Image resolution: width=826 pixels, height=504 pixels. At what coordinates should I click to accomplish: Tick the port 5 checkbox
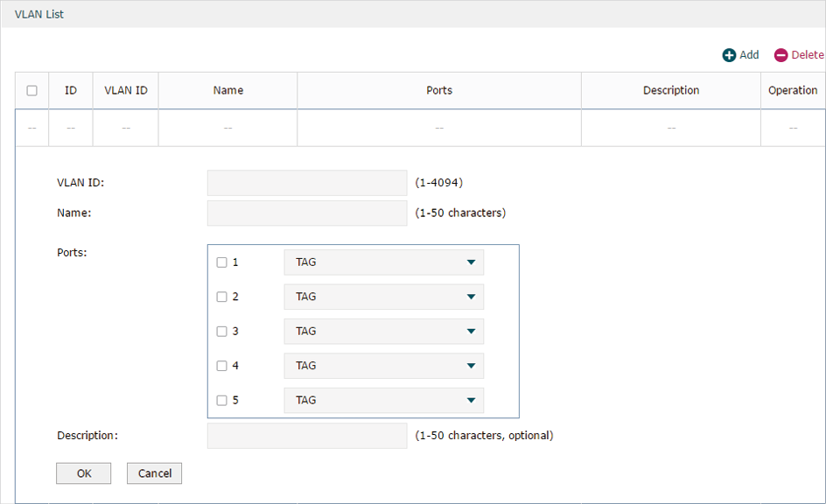[221, 400]
